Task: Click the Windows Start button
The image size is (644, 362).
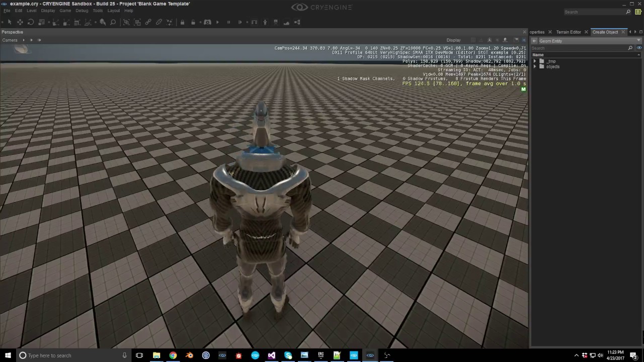Action: (8, 355)
